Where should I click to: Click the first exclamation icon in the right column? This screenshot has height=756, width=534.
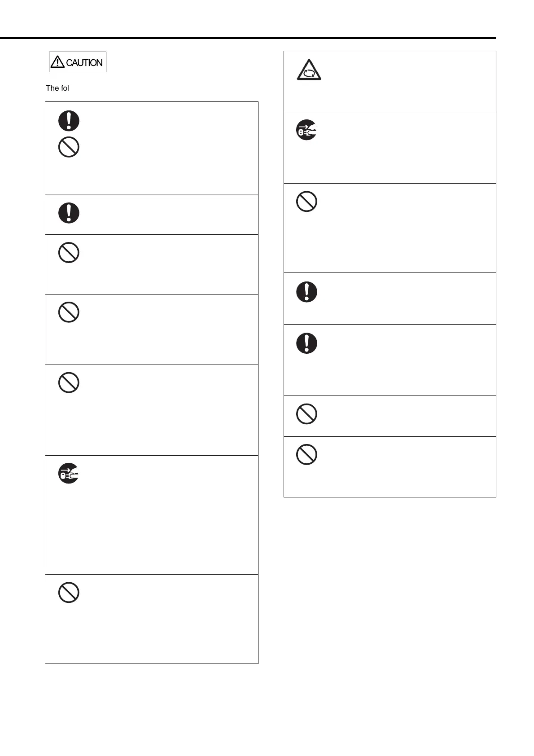[x=306, y=292]
